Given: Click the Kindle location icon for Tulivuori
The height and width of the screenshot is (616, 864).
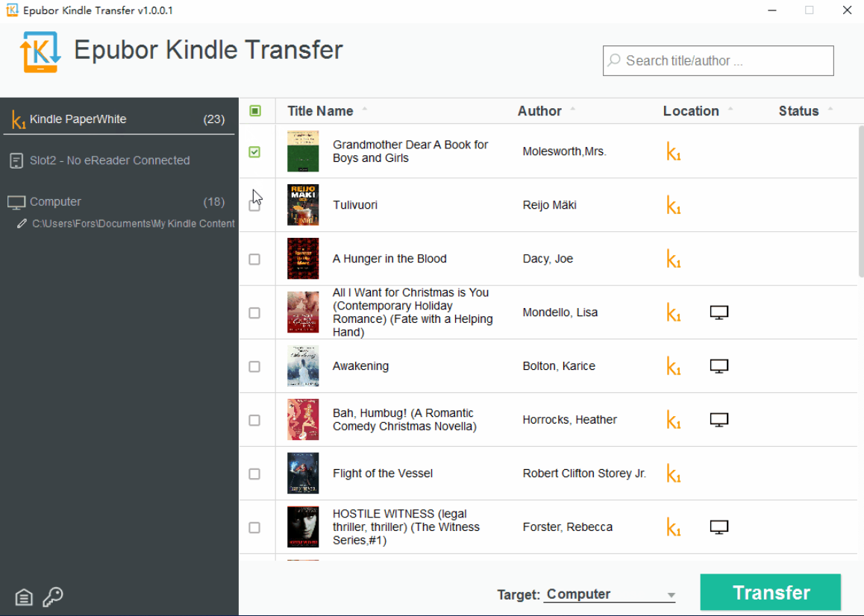Looking at the screenshot, I should pos(673,205).
